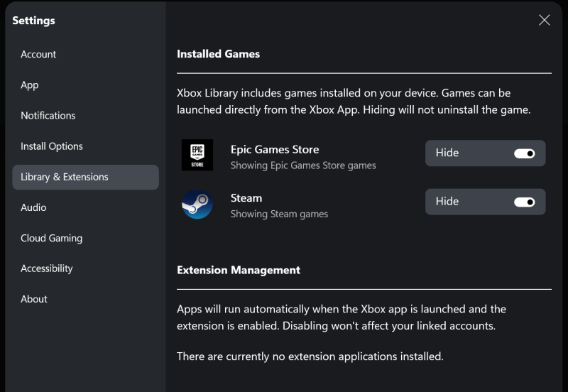Select Library & Extensions tab
568x392 pixels.
click(85, 177)
